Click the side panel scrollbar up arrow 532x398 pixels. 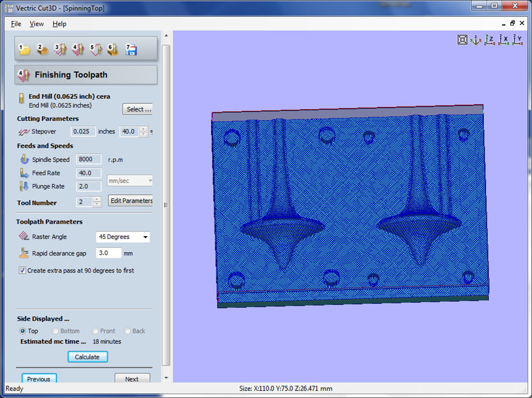coord(166,36)
